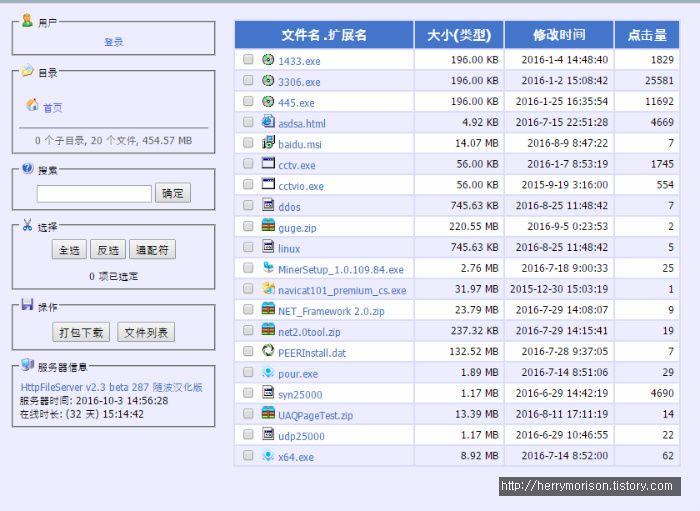This screenshot has width=700, height=511.
Task: Click the 确定 search button
Action: tap(173, 193)
